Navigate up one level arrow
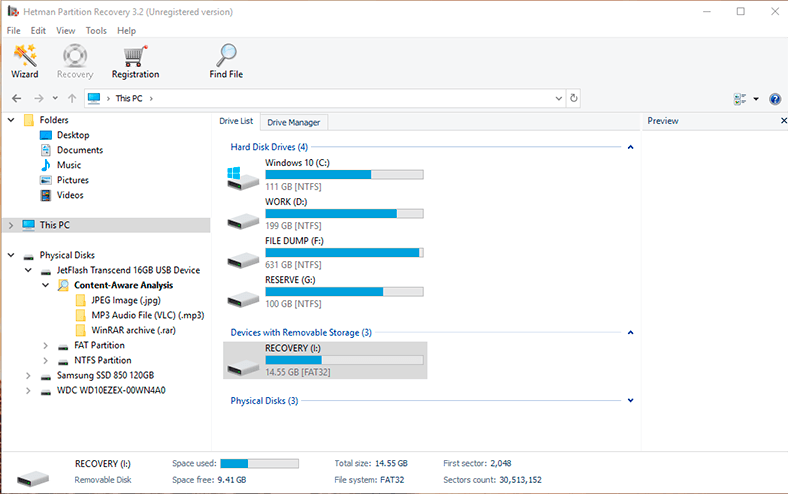This screenshot has height=494, width=788. click(x=72, y=98)
